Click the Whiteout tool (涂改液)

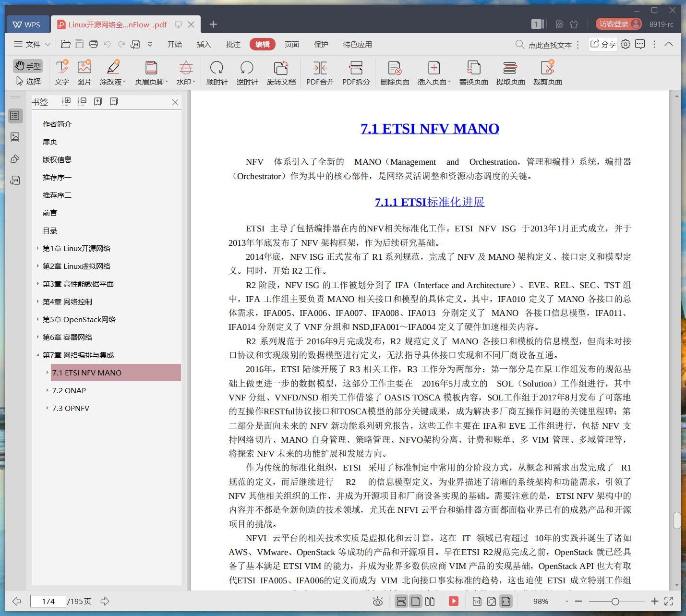pyautogui.click(x=113, y=73)
